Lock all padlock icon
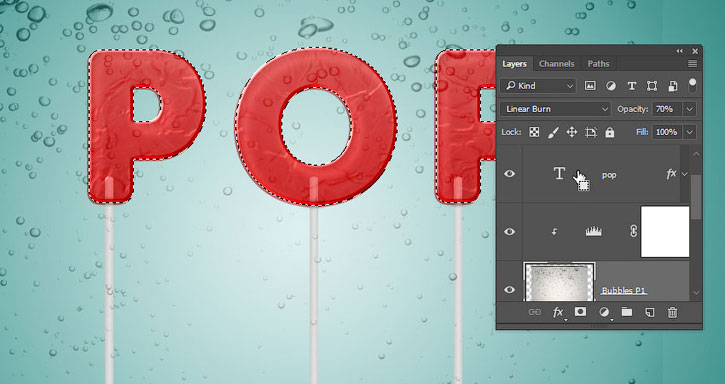 pyautogui.click(x=610, y=132)
